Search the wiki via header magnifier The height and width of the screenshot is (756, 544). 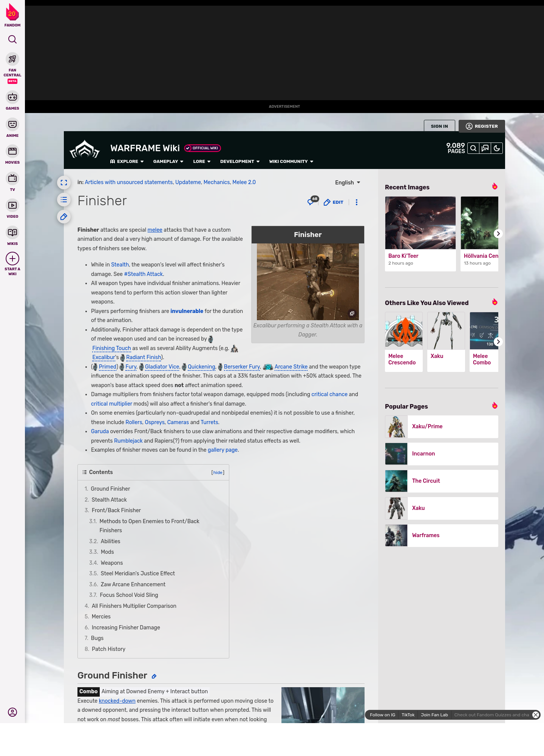point(473,148)
